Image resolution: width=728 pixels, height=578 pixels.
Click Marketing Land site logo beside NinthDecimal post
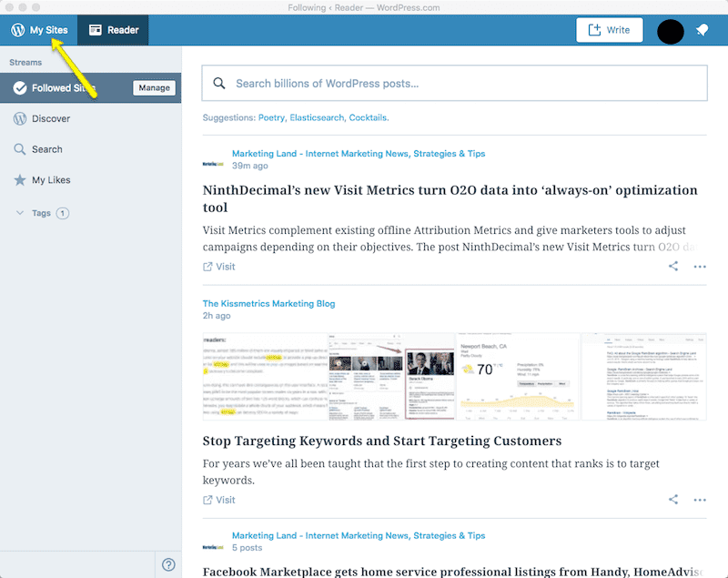tap(213, 164)
